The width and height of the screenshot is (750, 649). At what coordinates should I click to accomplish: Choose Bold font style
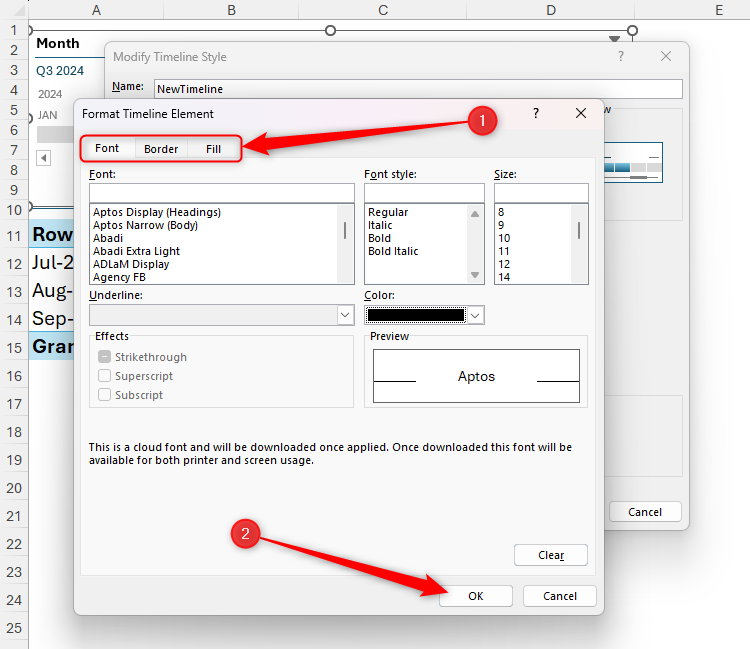click(379, 238)
